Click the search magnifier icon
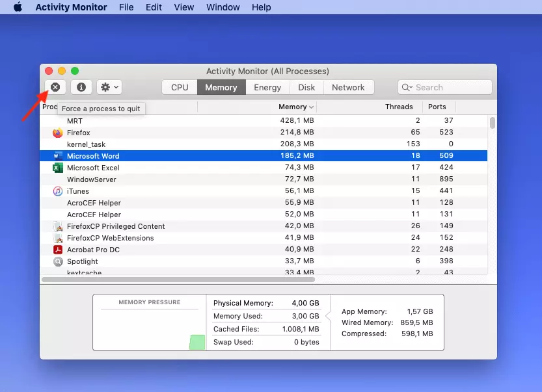Screen dimensions: 542x392 coord(407,87)
